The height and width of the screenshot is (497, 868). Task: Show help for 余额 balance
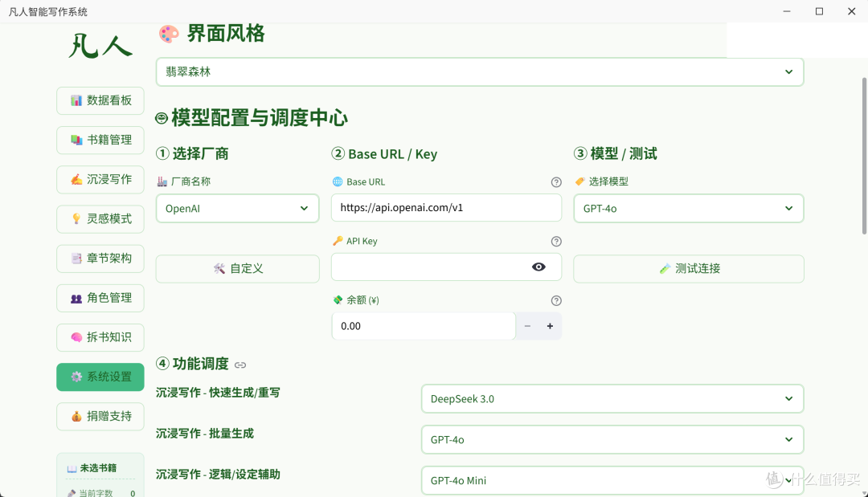point(556,300)
